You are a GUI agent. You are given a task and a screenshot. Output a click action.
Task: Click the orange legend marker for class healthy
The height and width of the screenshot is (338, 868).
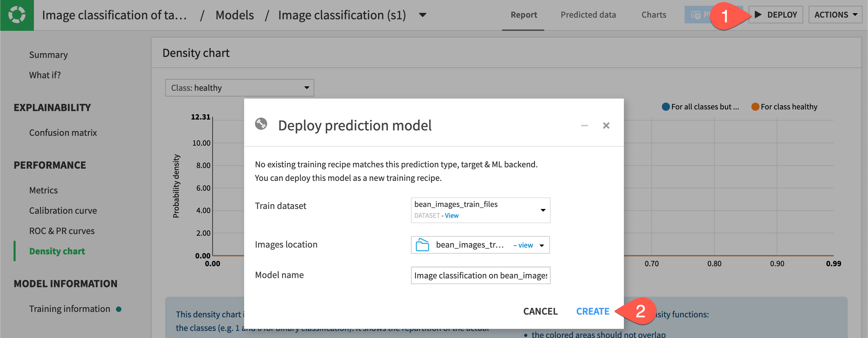click(x=755, y=106)
